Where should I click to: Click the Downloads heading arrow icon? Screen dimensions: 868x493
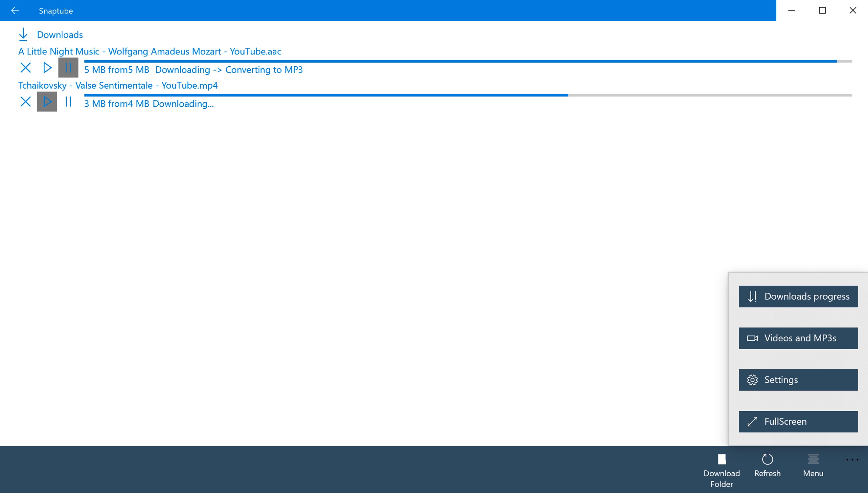(x=23, y=34)
